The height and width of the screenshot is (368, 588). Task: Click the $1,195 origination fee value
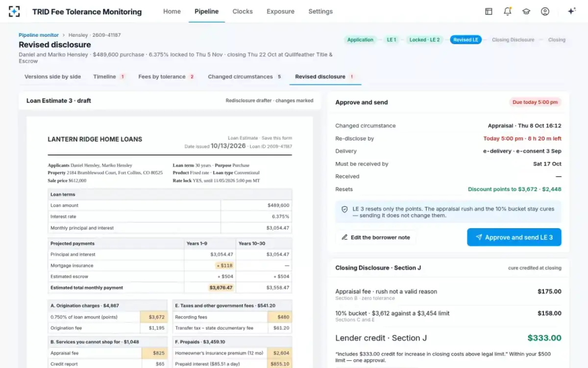click(157, 328)
